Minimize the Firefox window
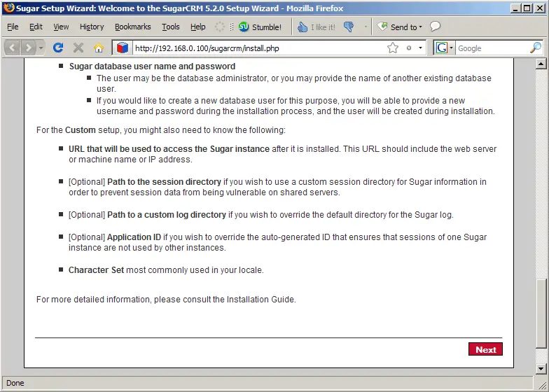Viewport: 549px width, 392px height. (x=515, y=8)
